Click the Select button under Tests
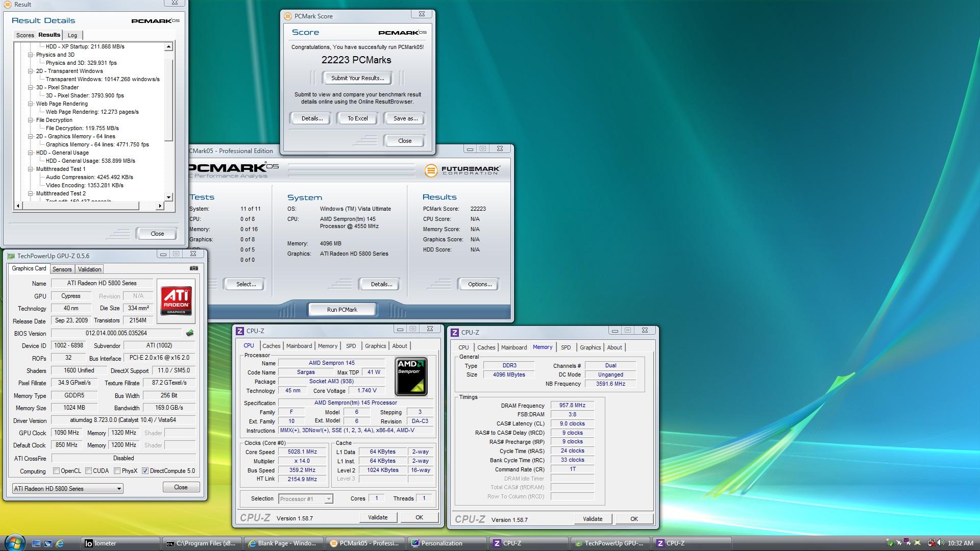The width and height of the screenshot is (980, 551). [x=246, y=284]
